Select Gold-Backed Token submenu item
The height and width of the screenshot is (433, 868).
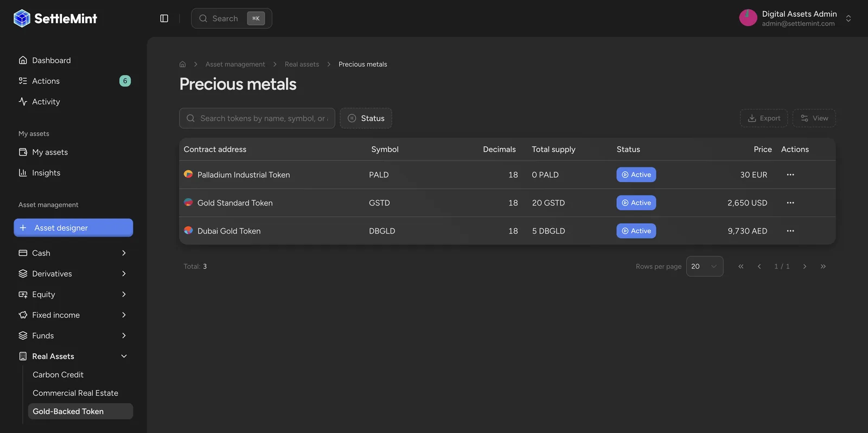(80, 412)
